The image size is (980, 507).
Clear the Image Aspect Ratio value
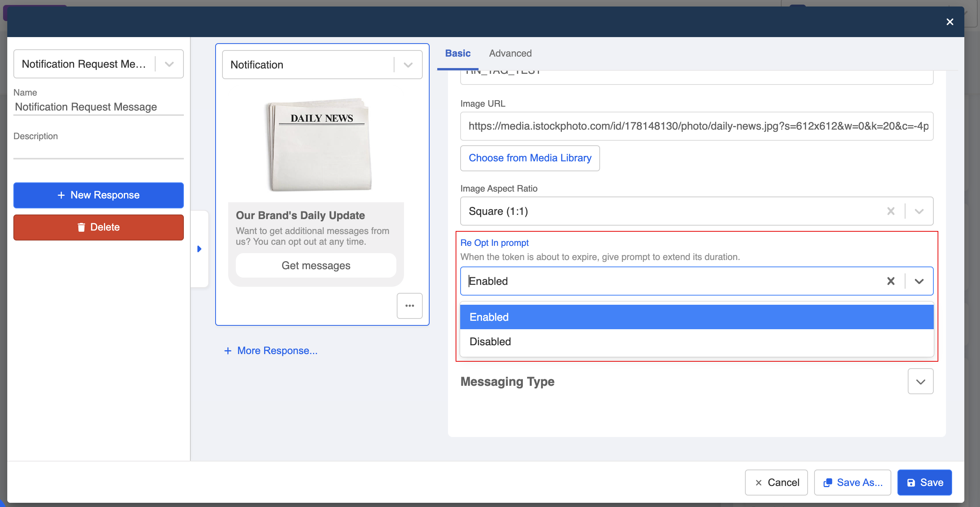pos(891,211)
